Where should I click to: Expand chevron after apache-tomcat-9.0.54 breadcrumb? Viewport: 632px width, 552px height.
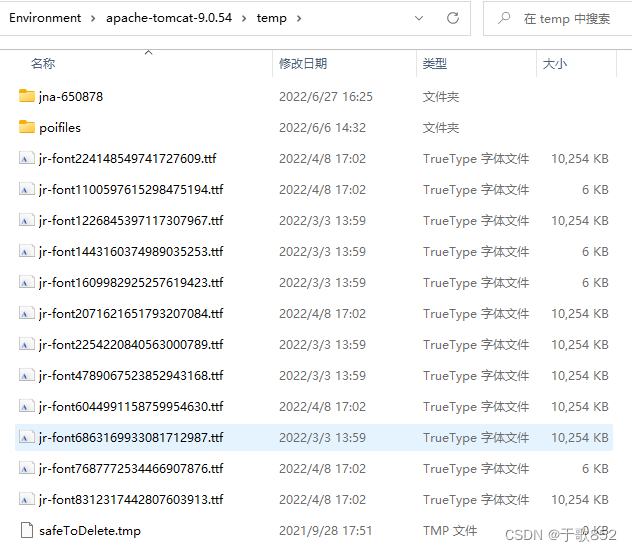244,19
